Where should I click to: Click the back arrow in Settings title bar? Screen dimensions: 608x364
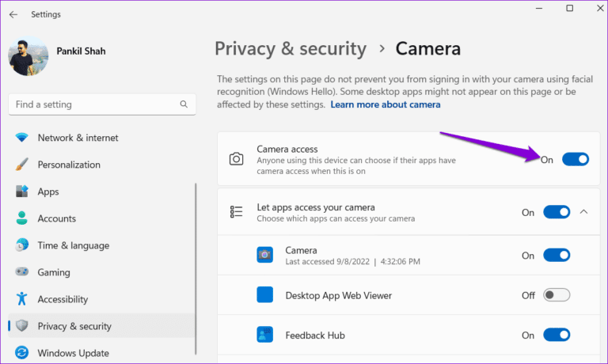pos(13,14)
